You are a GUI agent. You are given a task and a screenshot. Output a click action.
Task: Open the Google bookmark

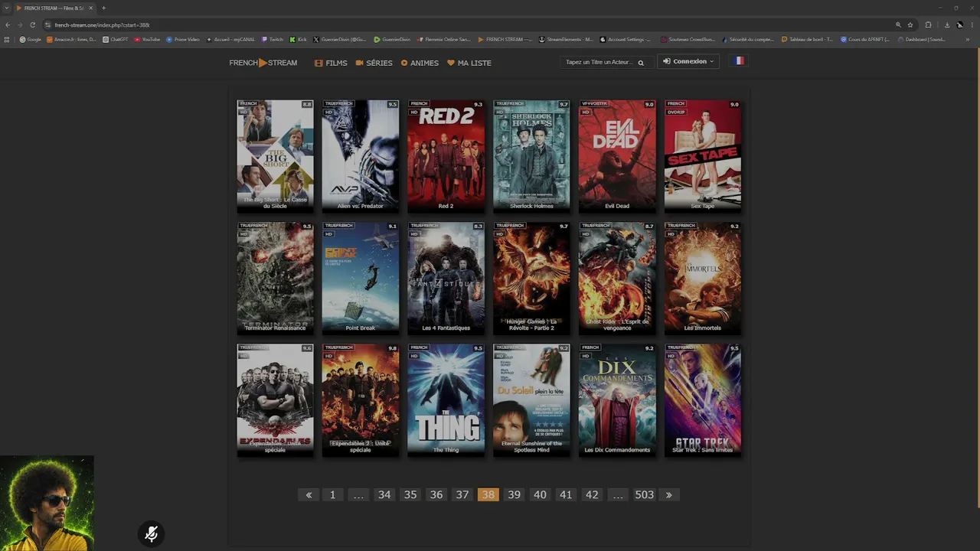point(31,39)
